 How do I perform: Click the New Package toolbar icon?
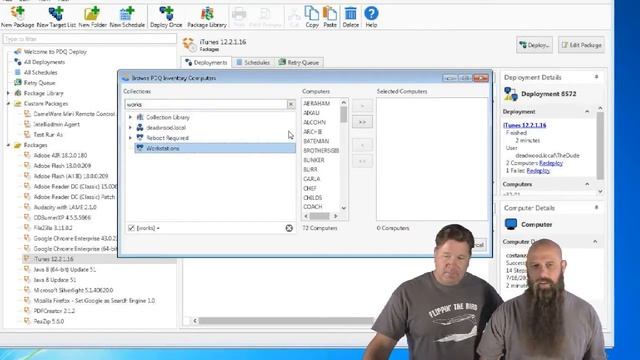tap(18, 13)
